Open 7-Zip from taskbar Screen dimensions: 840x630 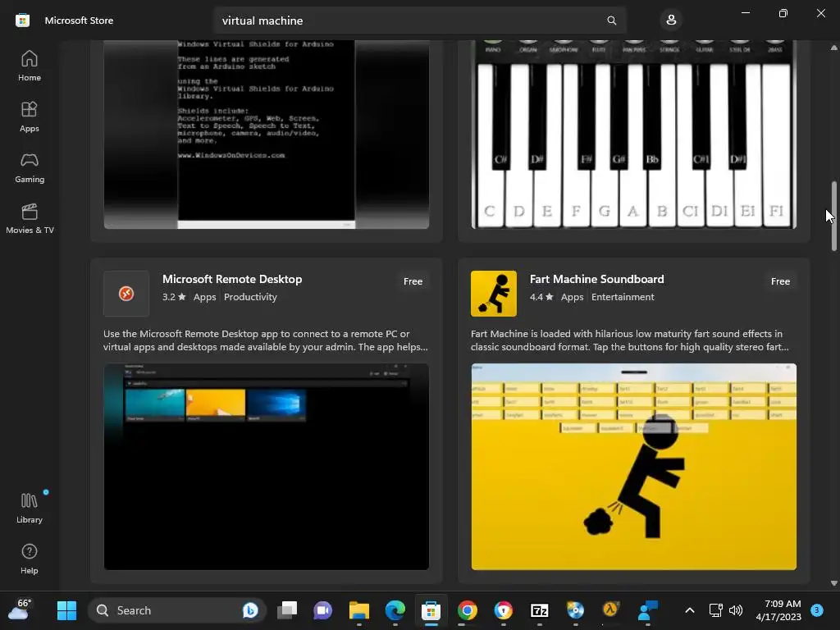click(539, 610)
